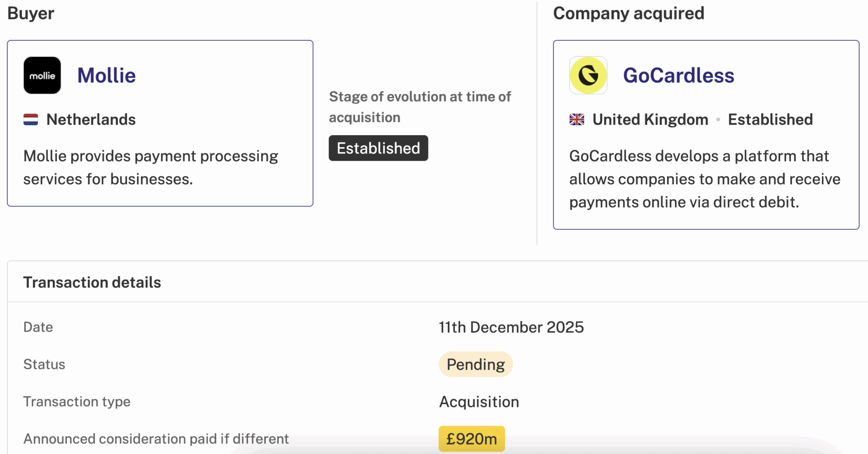Click the GoCardless description paragraph

tap(704, 179)
